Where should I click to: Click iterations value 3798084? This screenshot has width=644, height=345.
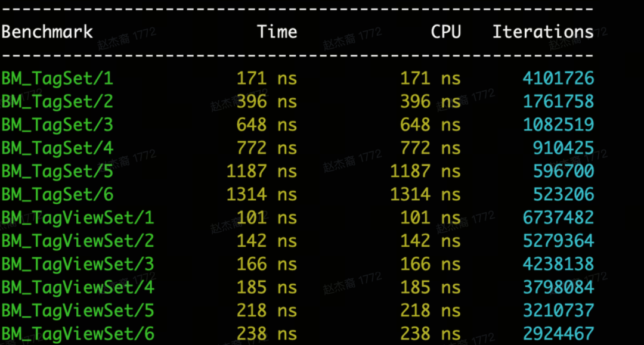[x=558, y=287]
